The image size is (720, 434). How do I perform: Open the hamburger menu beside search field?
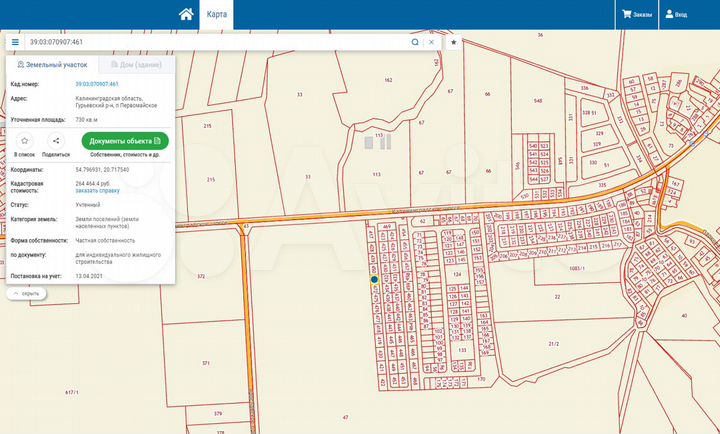pyautogui.click(x=15, y=43)
